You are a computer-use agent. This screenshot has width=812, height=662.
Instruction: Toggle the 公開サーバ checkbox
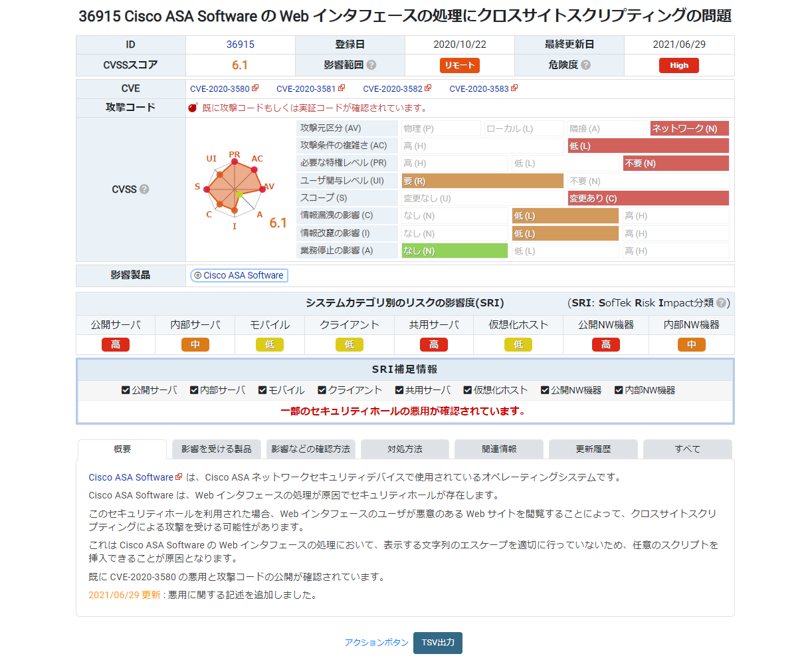[126, 390]
